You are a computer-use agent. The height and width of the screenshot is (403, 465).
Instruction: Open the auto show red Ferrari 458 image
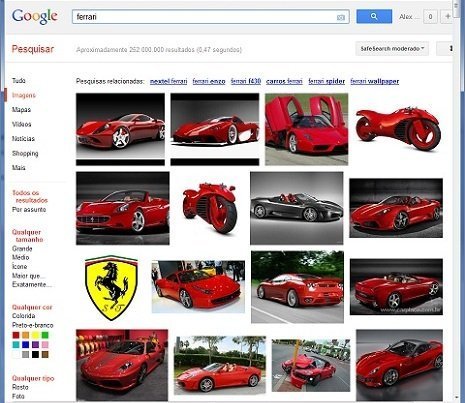tap(198, 287)
